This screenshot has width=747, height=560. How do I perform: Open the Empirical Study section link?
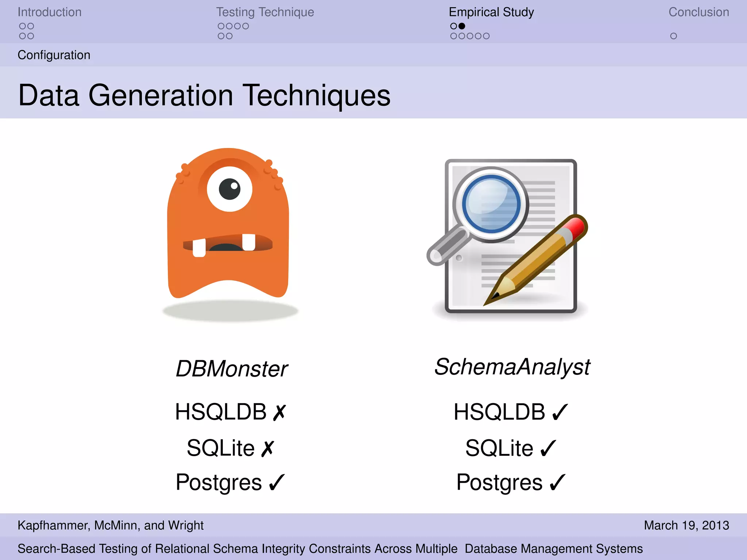[491, 12]
